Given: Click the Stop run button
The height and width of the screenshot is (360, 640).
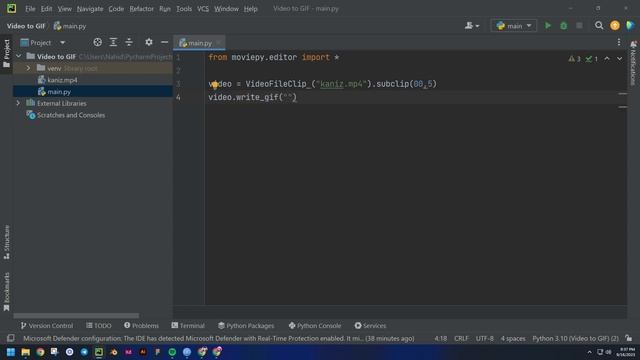Looking at the screenshot, I should [579, 26].
